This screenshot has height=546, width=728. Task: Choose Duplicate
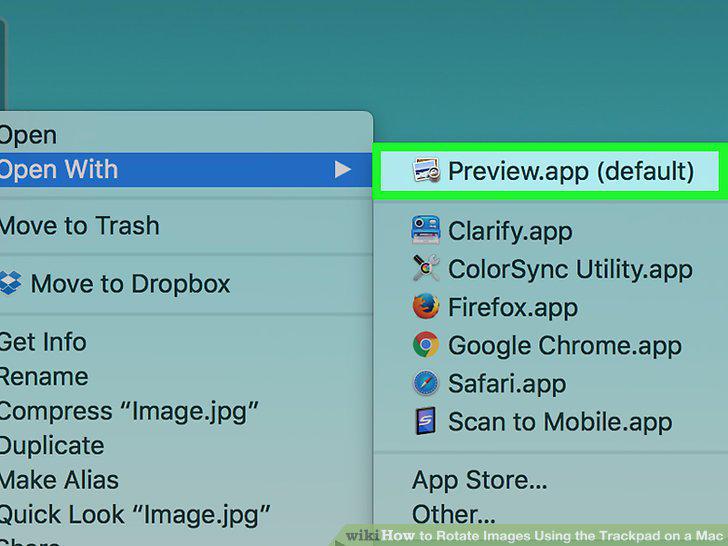coord(186,446)
